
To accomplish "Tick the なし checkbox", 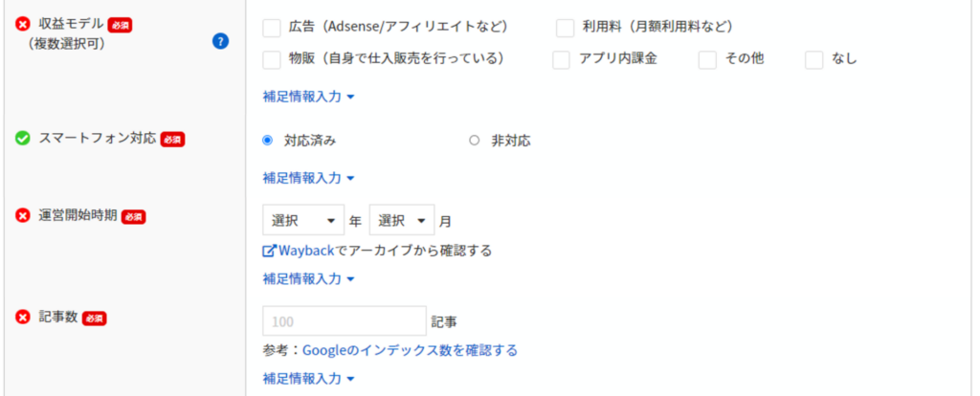I will click(814, 60).
